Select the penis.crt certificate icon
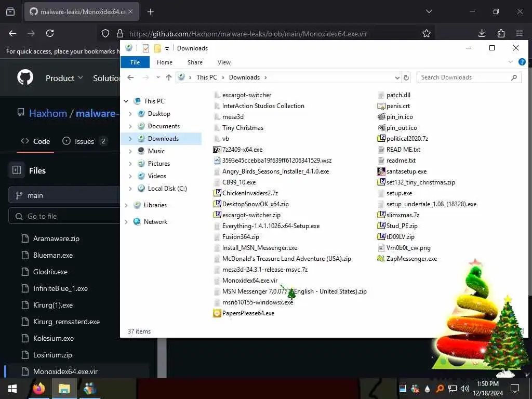Viewport: 532px width, 399px height. point(381,106)
